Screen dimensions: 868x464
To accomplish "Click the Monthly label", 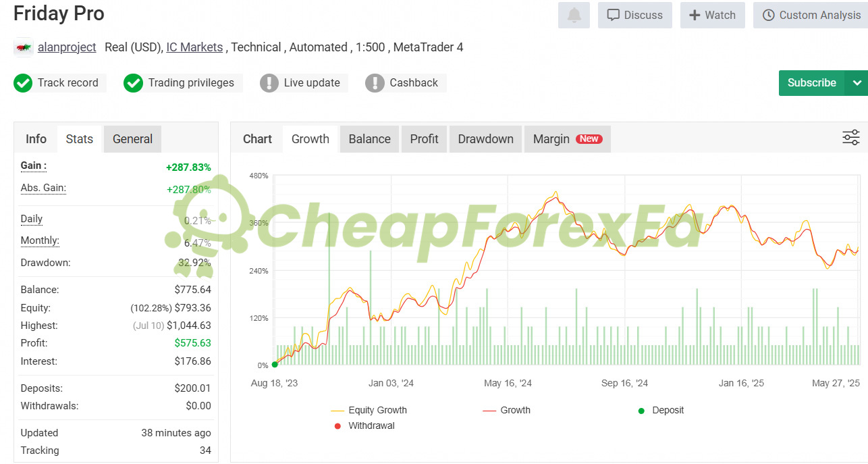I will [x=40, y=241].
